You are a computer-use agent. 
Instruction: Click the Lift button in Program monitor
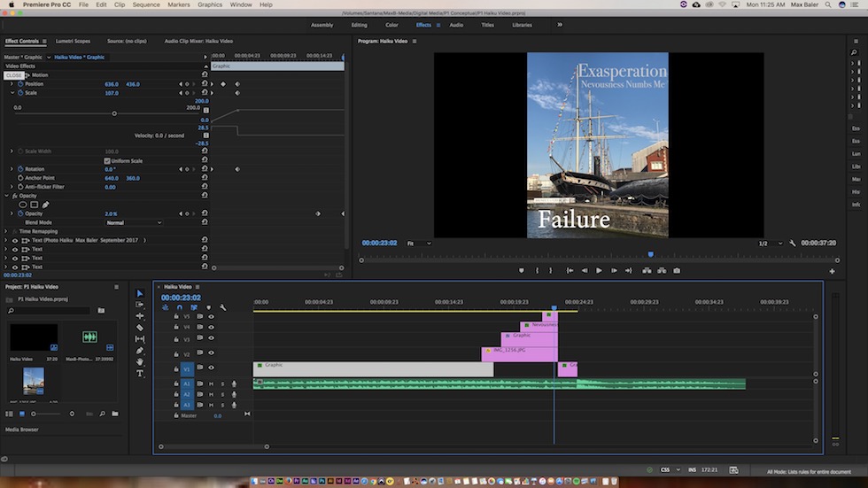point(647,270)
